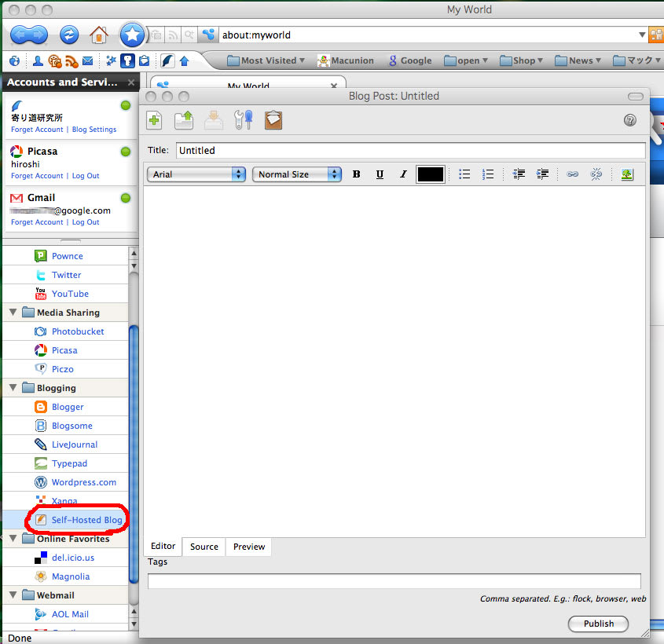Open the open bookmarks folder

[x=466, y=61]
